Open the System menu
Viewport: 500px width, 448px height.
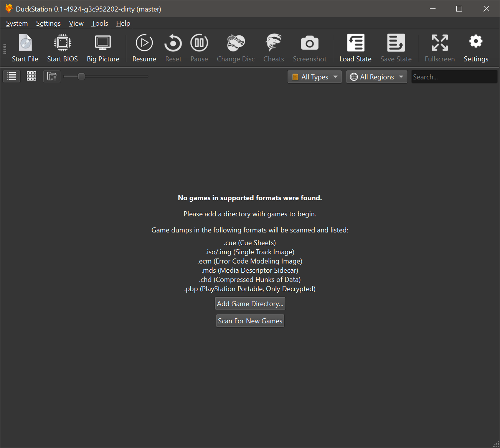tap(17, 23)
